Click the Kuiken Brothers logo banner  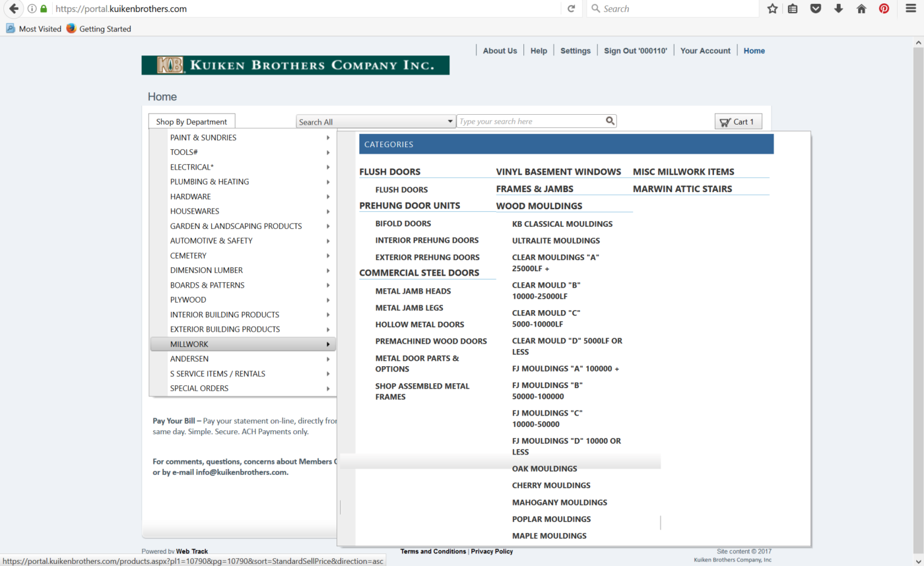(x=295, y=65)
